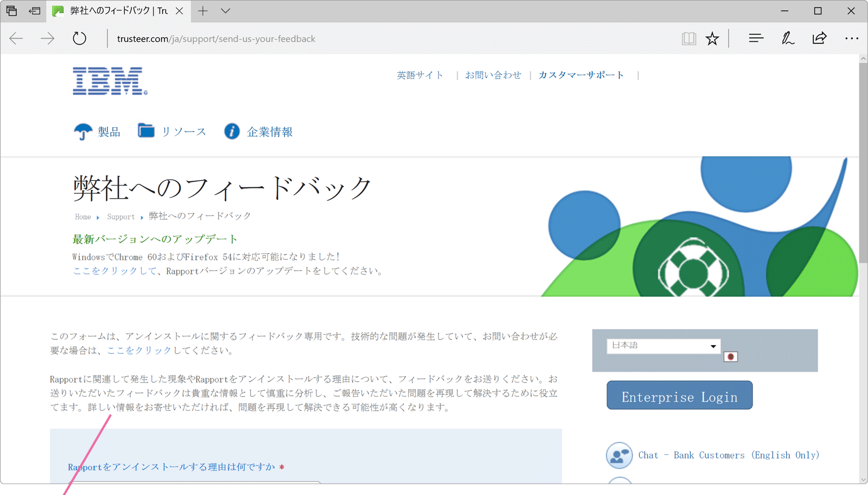The image size is (868, 495).
Task: Click ここをクリック link in form description
Action: 139,350
